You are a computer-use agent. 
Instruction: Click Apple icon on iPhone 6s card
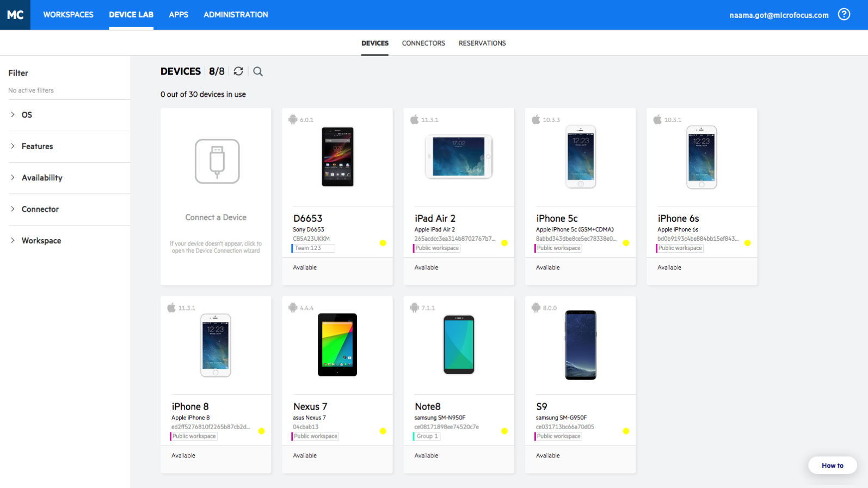point(657,119)
